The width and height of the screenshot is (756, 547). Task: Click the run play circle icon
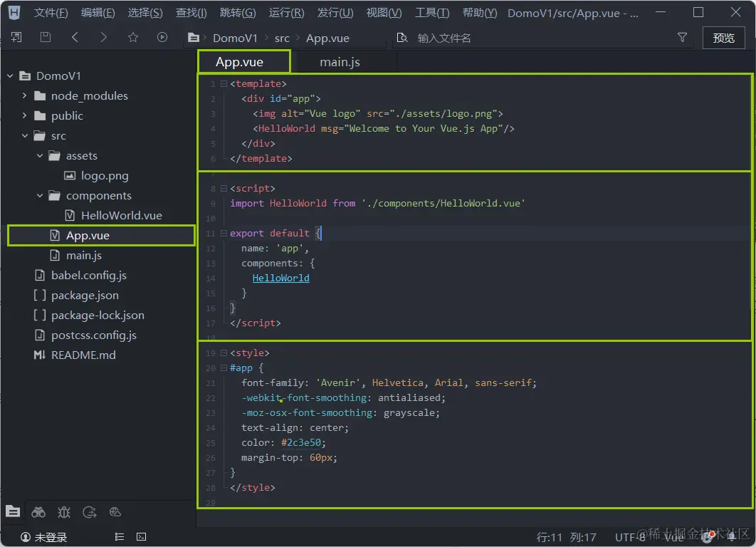(x=162, y=37)
